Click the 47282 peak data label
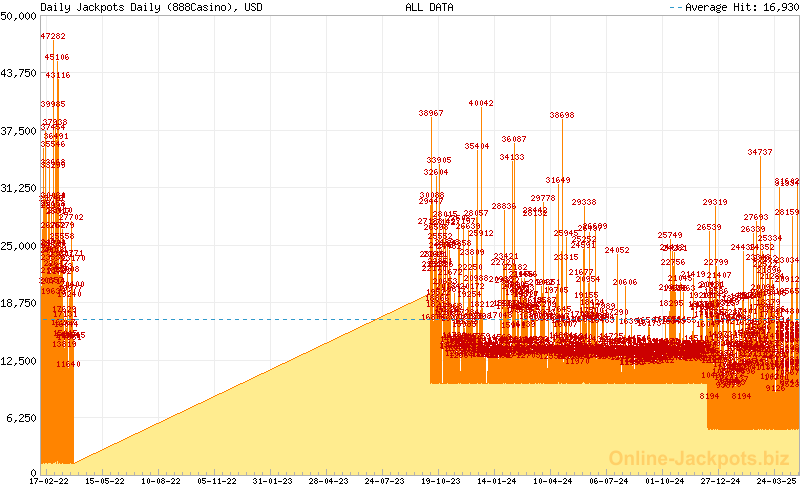800x490 pixels. coord(53,36)
